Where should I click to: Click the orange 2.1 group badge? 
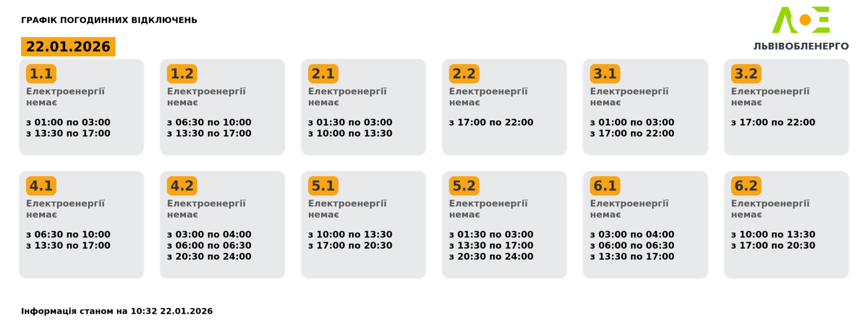[x=323, y=74]
